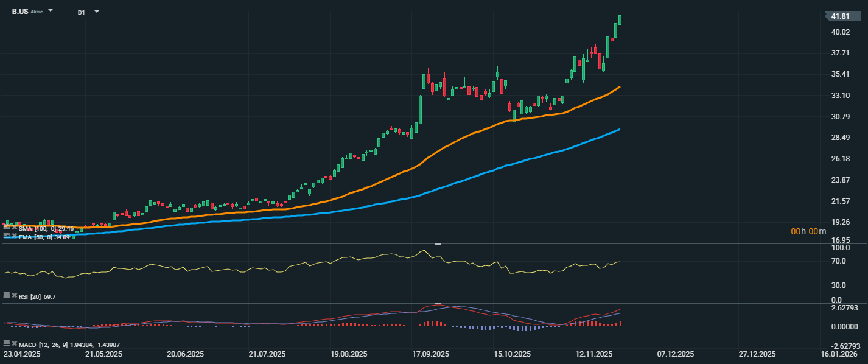
Task: Expand the B.US symbol dropdown
Action: pos(51,11)
